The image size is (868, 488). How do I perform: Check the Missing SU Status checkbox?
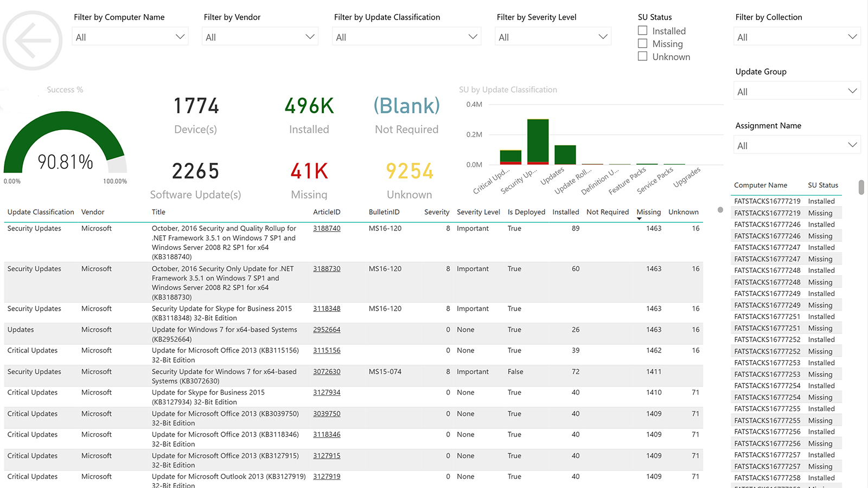(x=643, y=43)
